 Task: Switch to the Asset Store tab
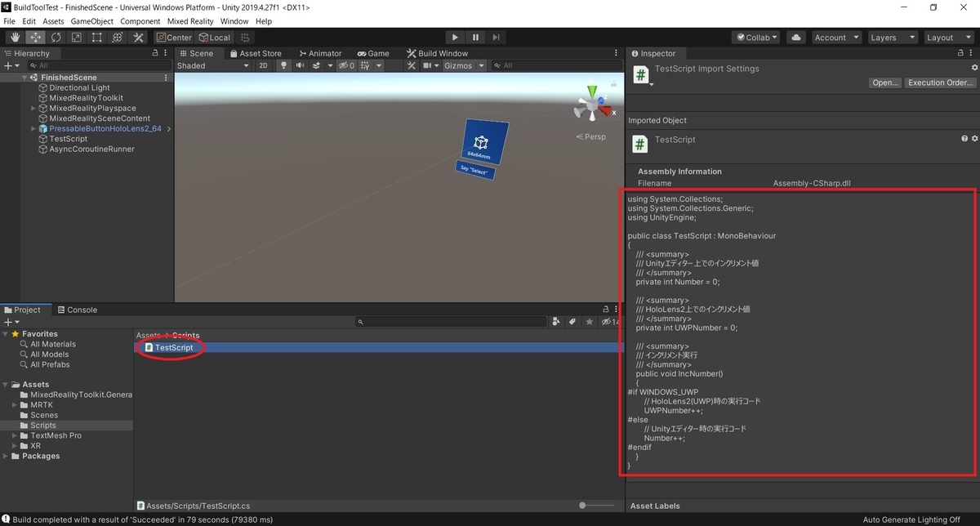pyautogui.click(x=255, y=53)
